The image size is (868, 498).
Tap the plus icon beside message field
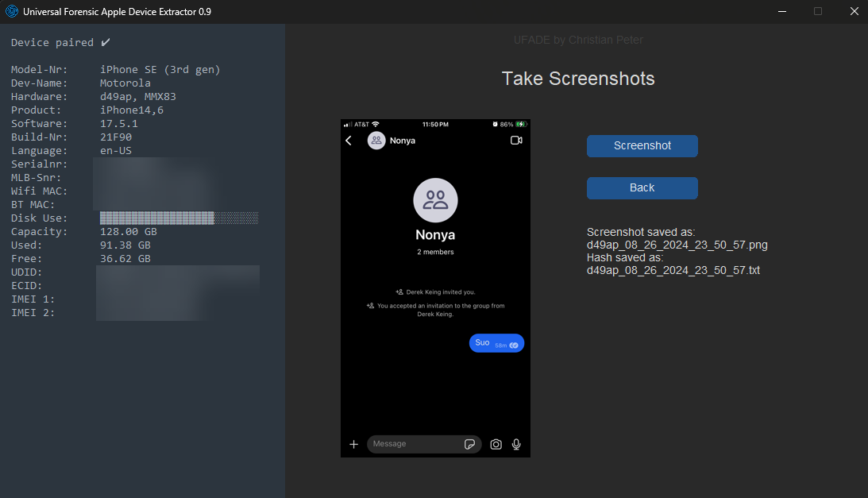click(x=354, y=444)
